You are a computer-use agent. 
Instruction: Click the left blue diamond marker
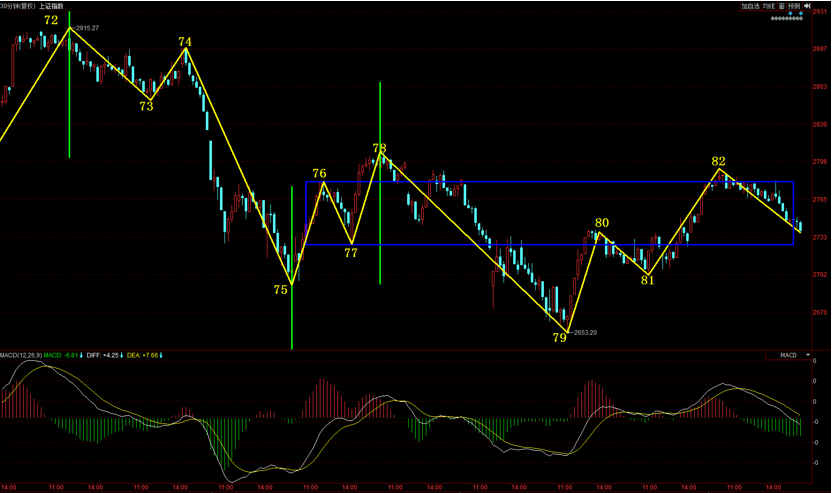click(x=790, y=12)
